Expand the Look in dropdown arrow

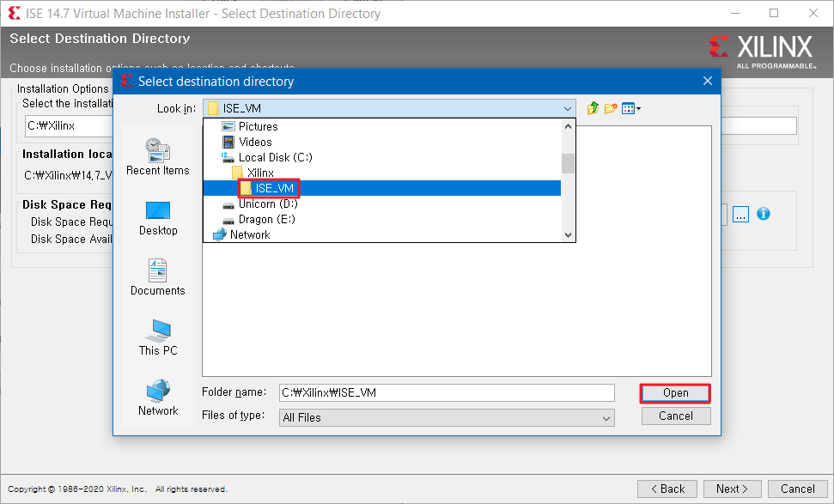pos(568,108)
